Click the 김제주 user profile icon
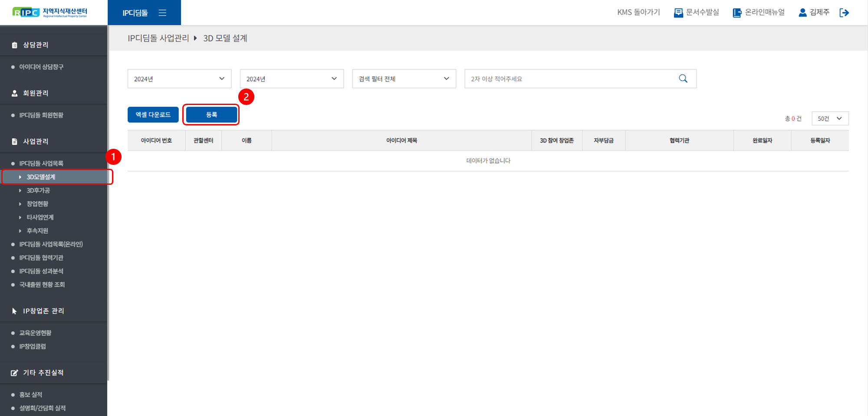Screen dimensions: 868x416 802,13
